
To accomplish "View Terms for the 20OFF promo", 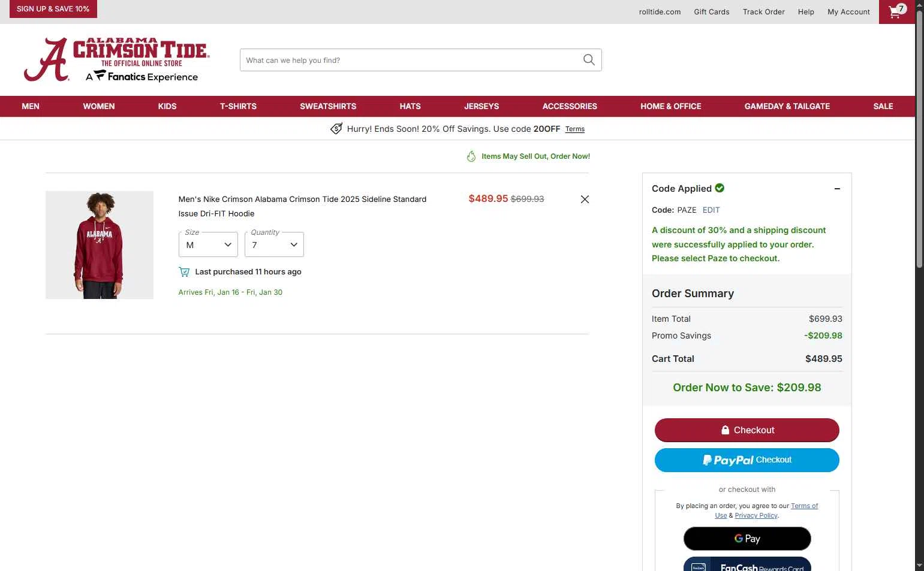I will tap(574, 129).
